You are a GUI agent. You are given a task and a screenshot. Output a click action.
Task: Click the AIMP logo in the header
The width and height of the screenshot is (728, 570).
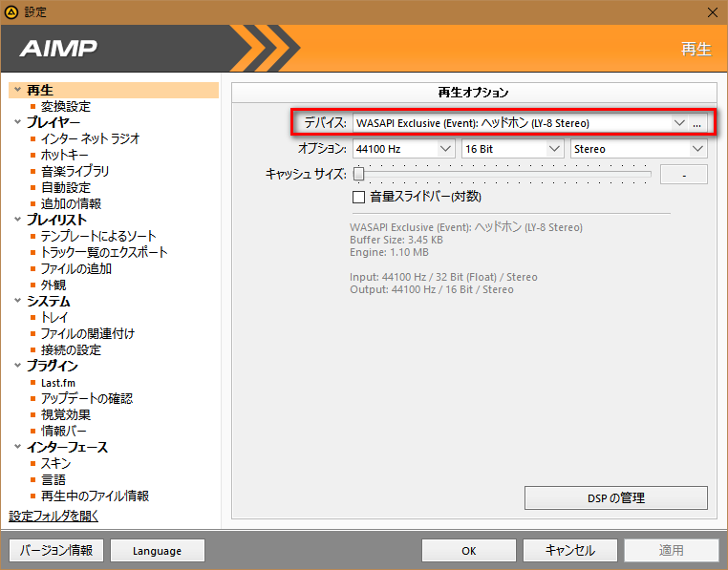coord(58,49)
